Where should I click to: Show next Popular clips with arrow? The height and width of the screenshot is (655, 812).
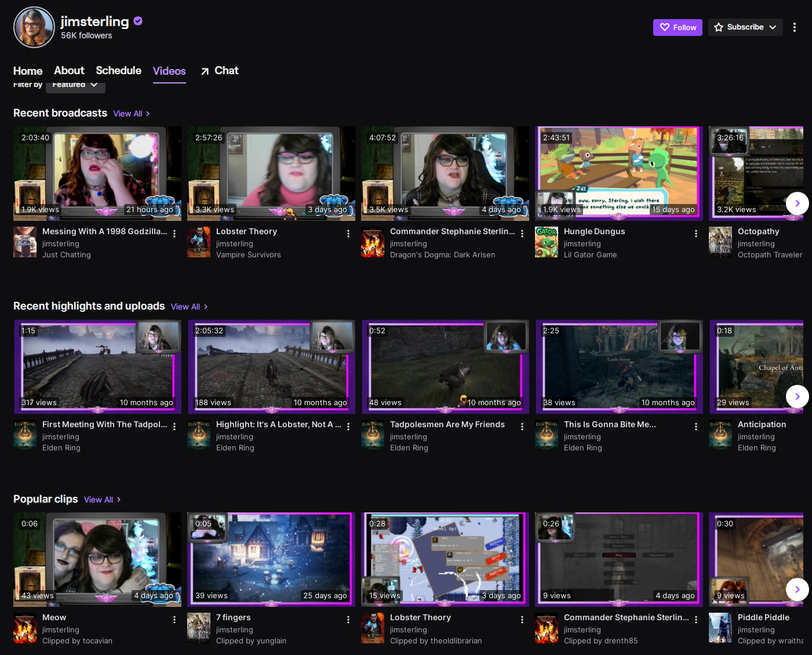[x=798, y=589]
